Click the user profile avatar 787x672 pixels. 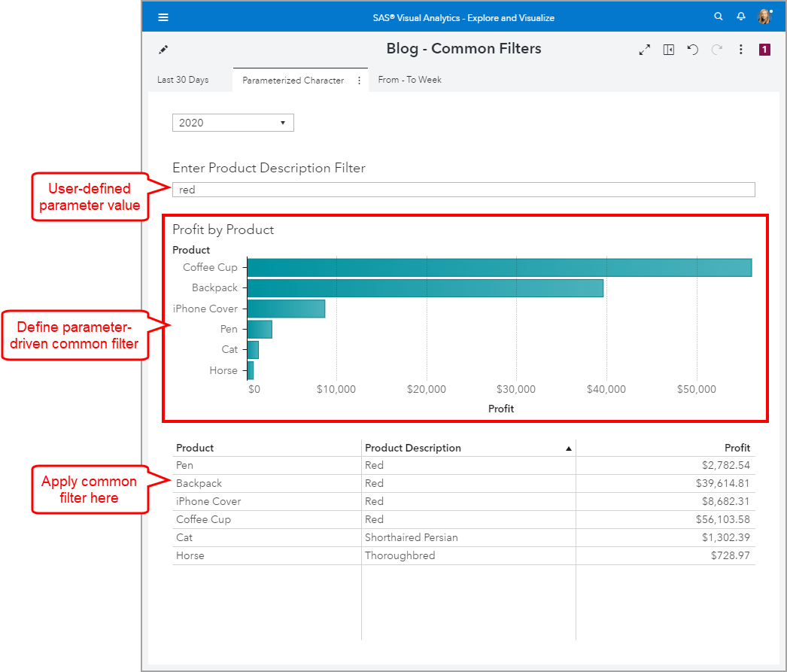(765, 16)
